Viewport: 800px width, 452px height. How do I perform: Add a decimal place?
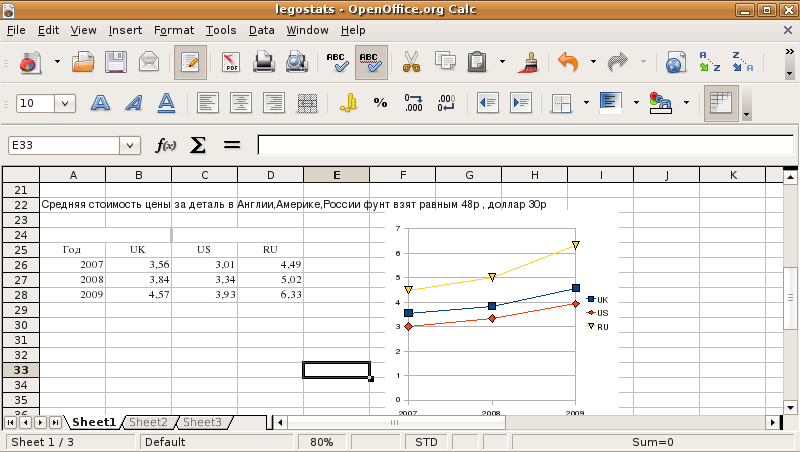[x=413, y=104]
